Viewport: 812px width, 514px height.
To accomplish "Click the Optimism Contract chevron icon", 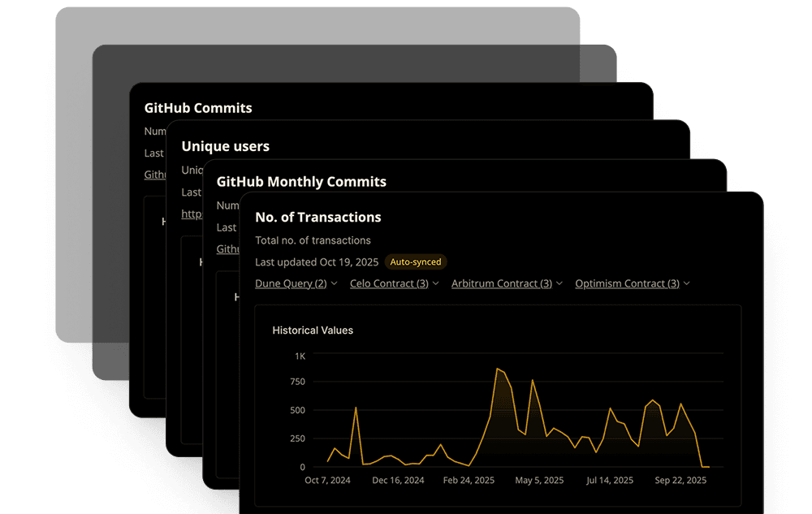I will click(687, 283).
